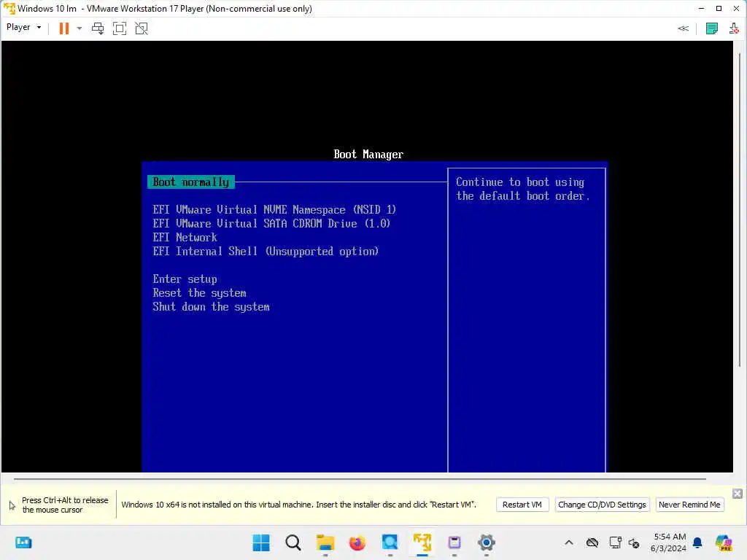
Task: Select Boot normally option
Action: 190,182
